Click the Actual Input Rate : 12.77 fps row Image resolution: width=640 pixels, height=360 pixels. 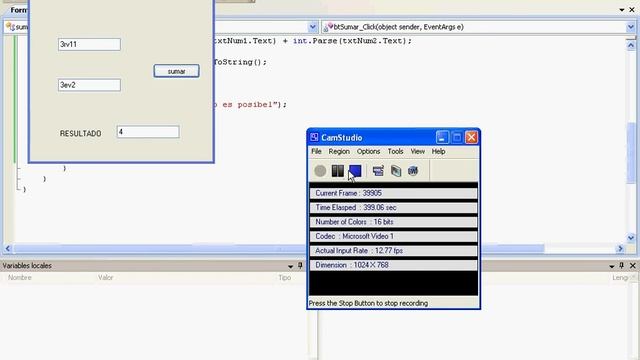[393, 251]
